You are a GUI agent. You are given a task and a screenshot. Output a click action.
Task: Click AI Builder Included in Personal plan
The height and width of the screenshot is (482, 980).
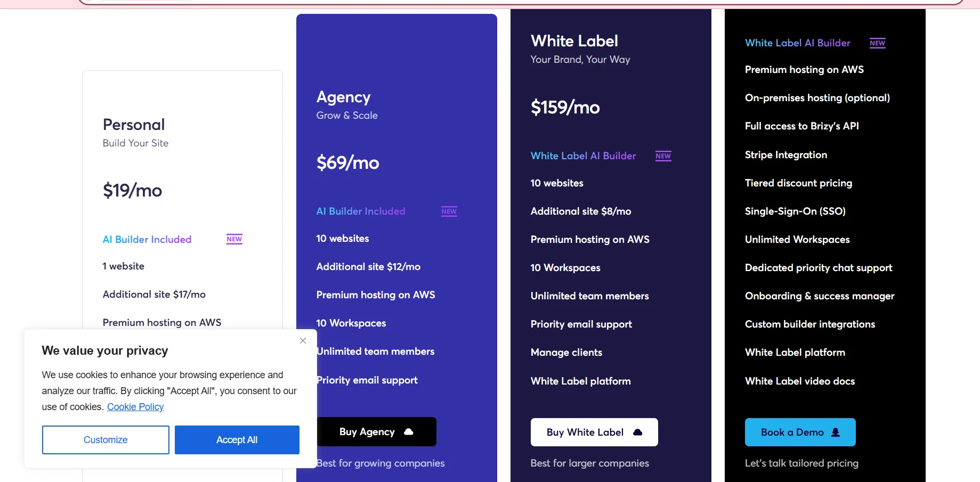(147, 240)
